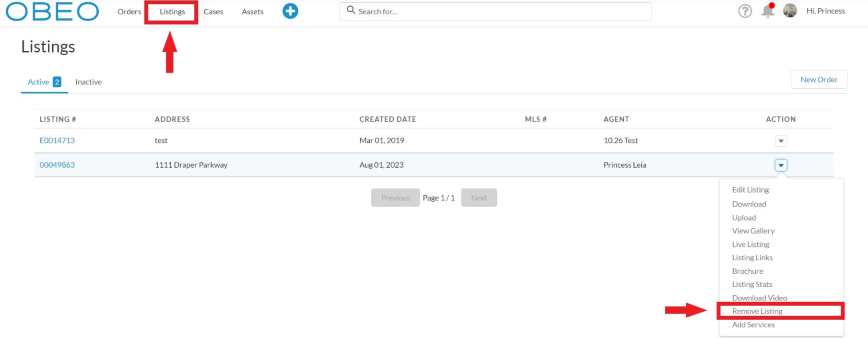868x338 pixels.
Task: Click the search magnifier icon
Action: pyautogui.click(x=351, y=10)
